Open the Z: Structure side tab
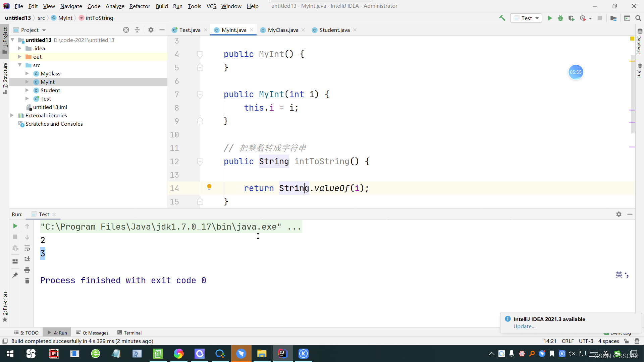This screenshot has width=644, height=362. (x=5, y=78)
